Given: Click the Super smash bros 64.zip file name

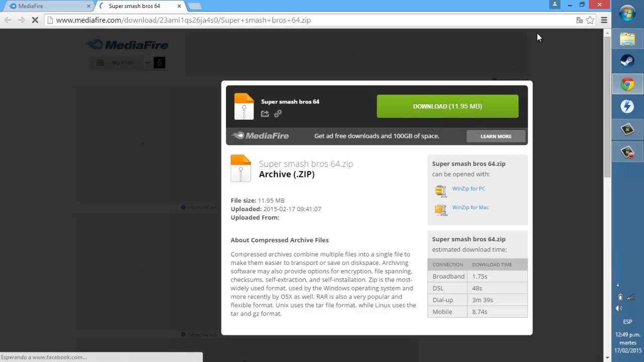Looking at the screenshot, I should (x=306, y=164).
